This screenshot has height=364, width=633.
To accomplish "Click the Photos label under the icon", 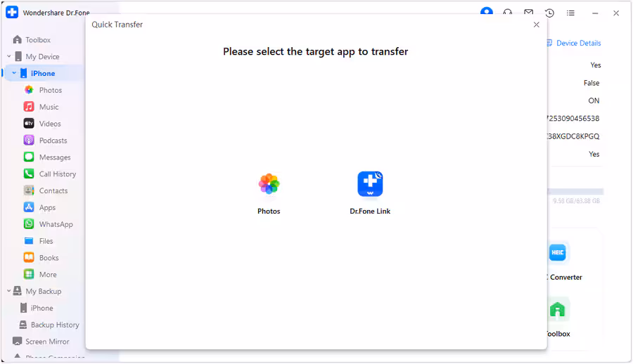I will coord(269,211).
